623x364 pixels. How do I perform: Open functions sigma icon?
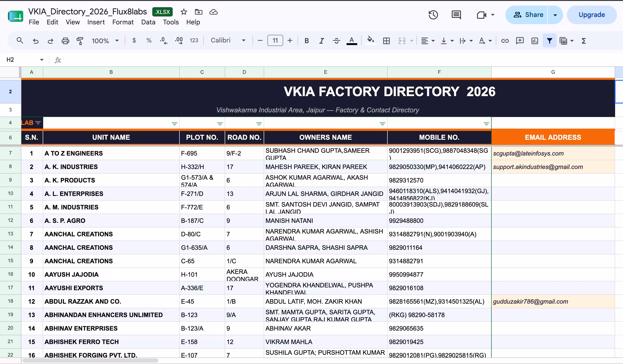click(584, 41)
